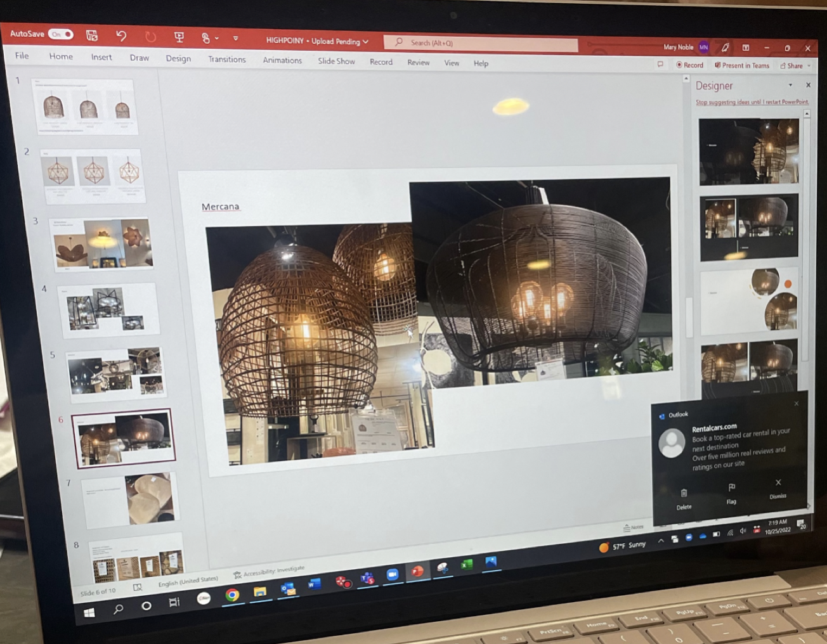Open Word from the taskbar

315,584
